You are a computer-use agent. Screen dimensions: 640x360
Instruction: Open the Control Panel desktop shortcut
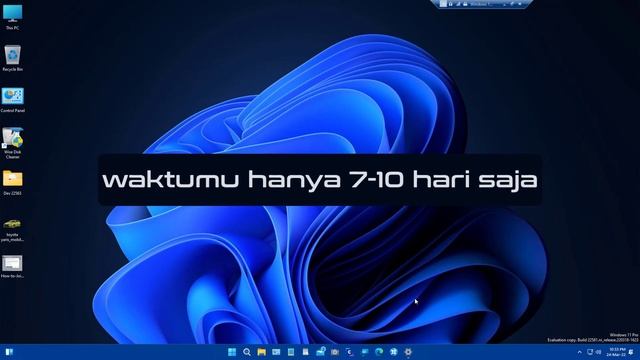[x=13, y=100]
